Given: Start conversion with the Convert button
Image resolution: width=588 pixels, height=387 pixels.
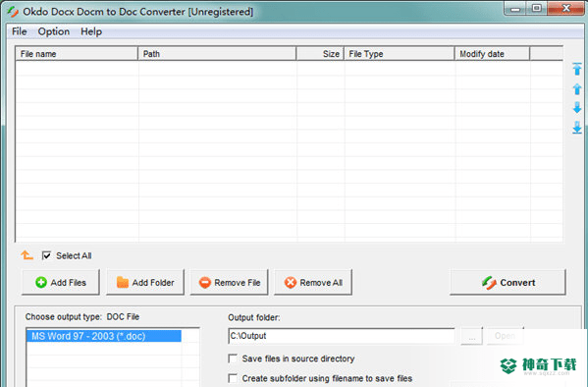Looking at the screenshot, I should pyautogui.click(x=508, y=282).
